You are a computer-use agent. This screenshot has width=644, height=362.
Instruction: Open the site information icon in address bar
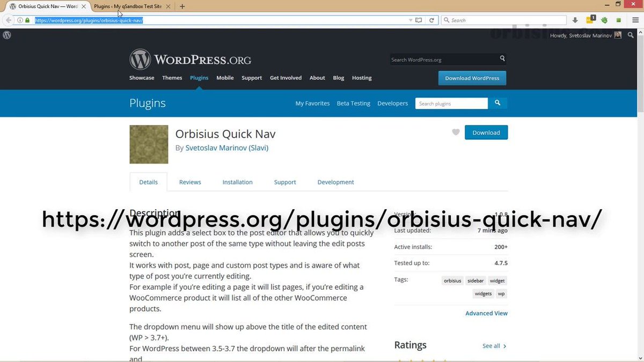(20, 20)
